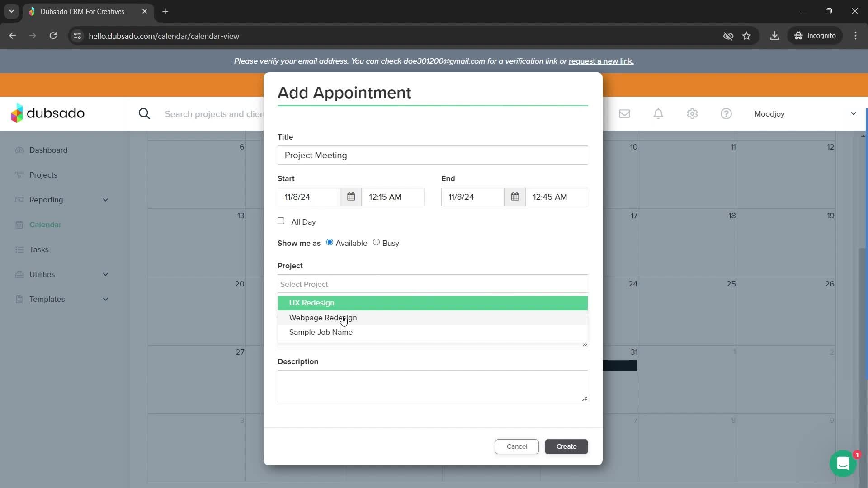Open the chat support bubble
This screenshot has height=488, width=868.
pos(843,464)
